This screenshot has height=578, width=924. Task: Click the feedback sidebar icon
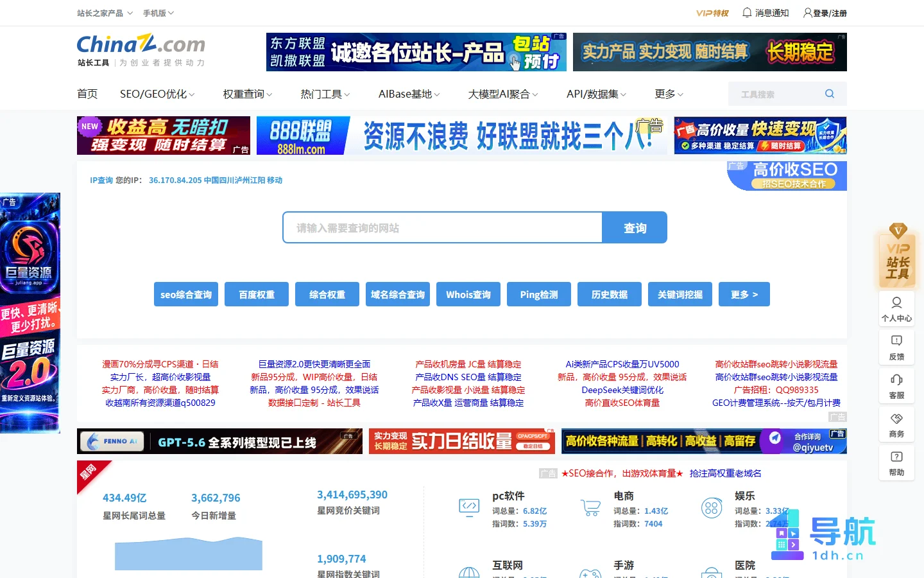pos(896,347)
